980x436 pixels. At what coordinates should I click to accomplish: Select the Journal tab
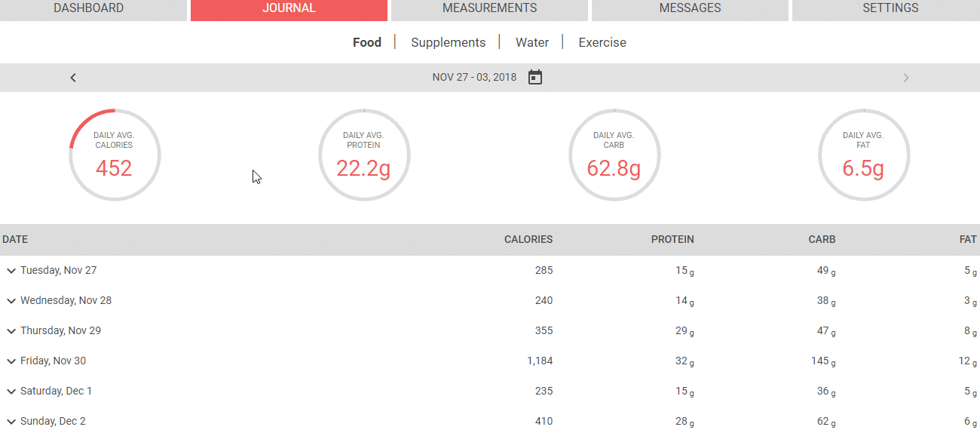[289, 9]
